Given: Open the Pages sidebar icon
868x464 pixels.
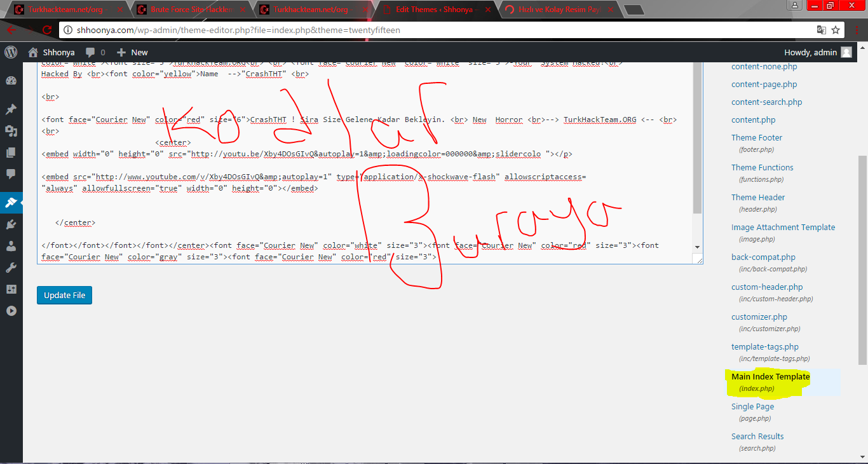Looking at the screenshot, I should (x=11, y=153).
